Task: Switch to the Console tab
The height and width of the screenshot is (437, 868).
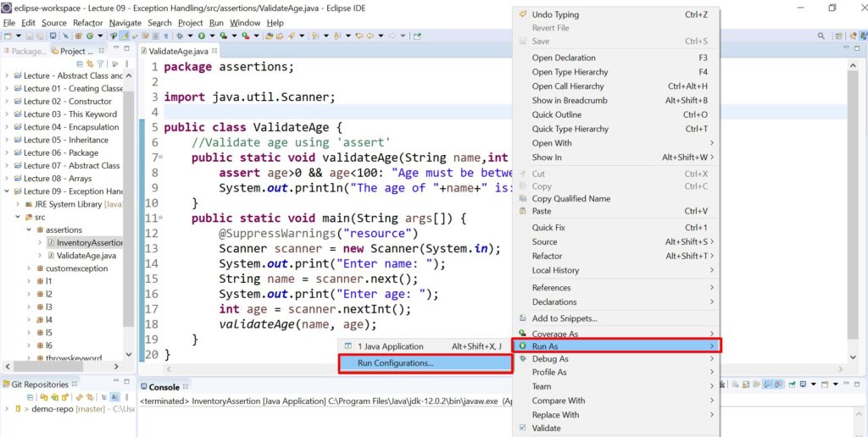Action: coord(164,387)
